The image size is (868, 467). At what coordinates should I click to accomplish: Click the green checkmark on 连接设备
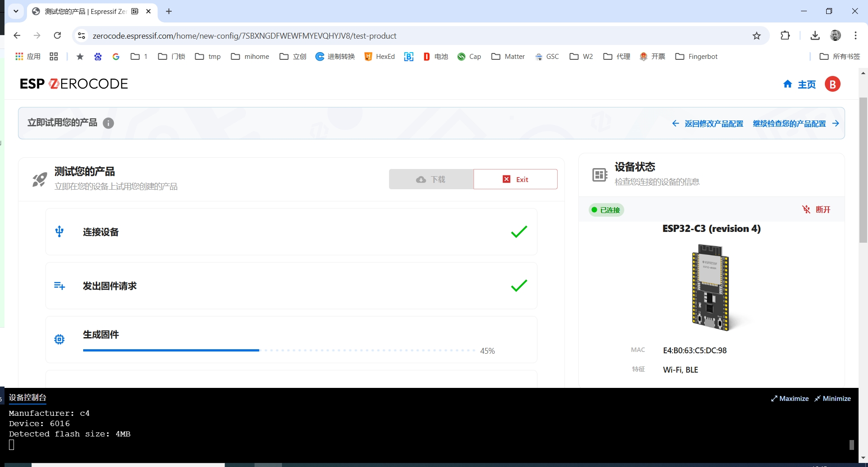(x=519, y=231)
